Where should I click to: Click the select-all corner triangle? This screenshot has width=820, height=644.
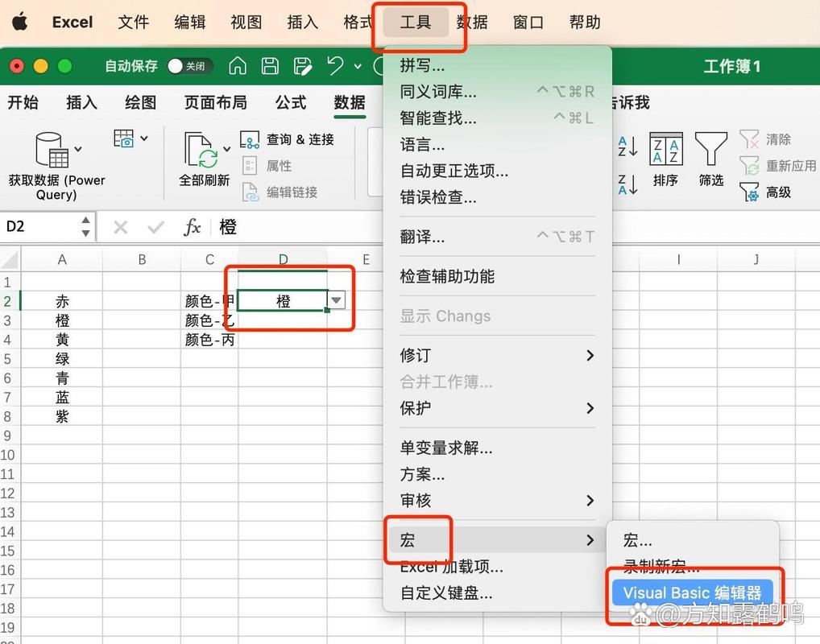(x=10, y=259)
